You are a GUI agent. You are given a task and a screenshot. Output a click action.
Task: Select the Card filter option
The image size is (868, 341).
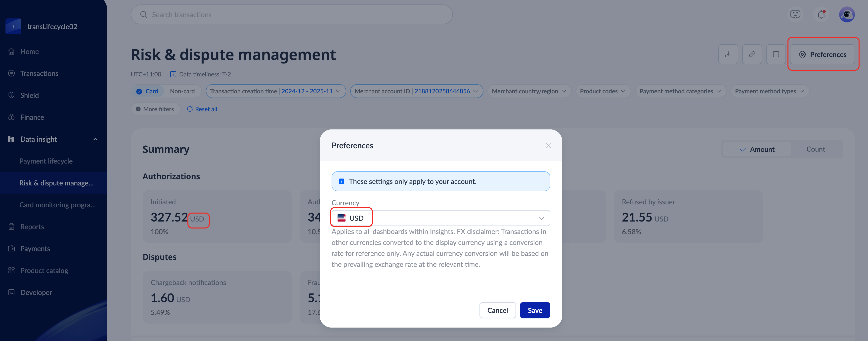tap(148, 91)
